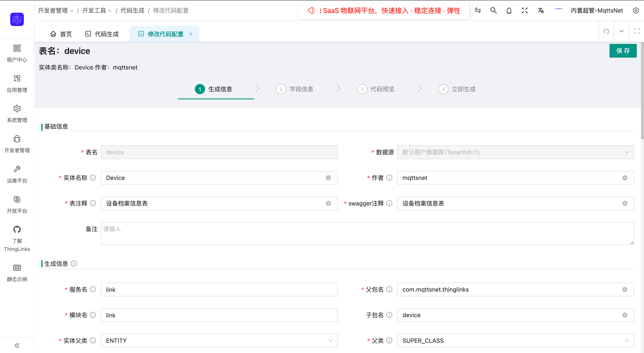Focus the 作者 input field
The image size is (644, 353).
point(516,178)
